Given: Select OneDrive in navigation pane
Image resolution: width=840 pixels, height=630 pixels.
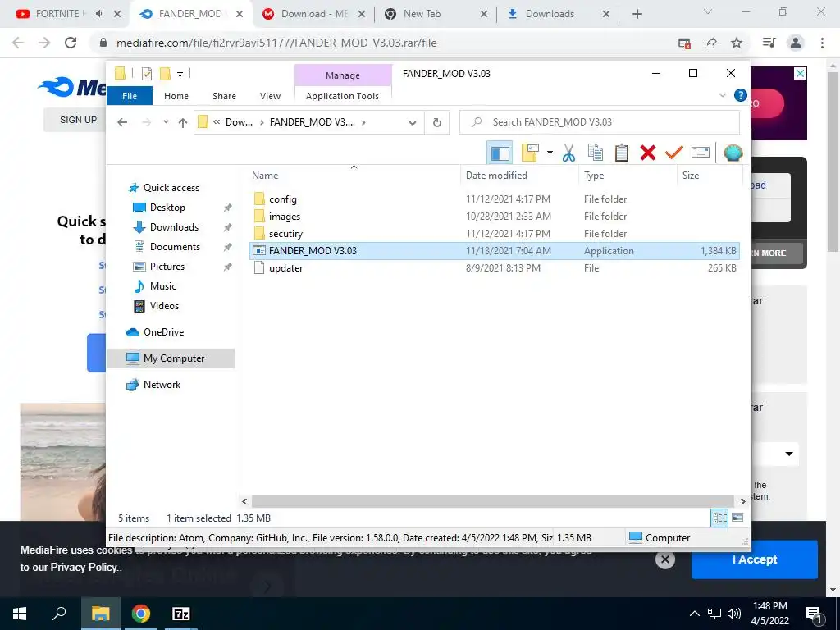Looking at the screenshot, I should 163,332.
